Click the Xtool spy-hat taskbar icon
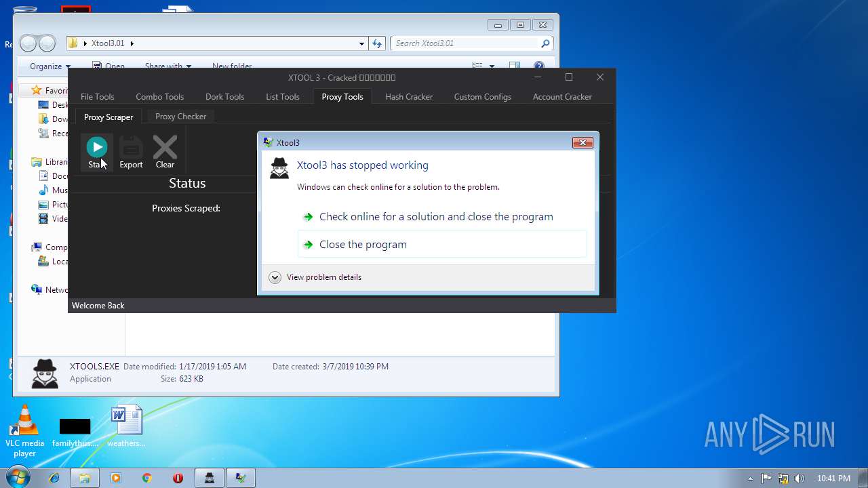The width and height of the screenshot is (868, 488). 210,478
